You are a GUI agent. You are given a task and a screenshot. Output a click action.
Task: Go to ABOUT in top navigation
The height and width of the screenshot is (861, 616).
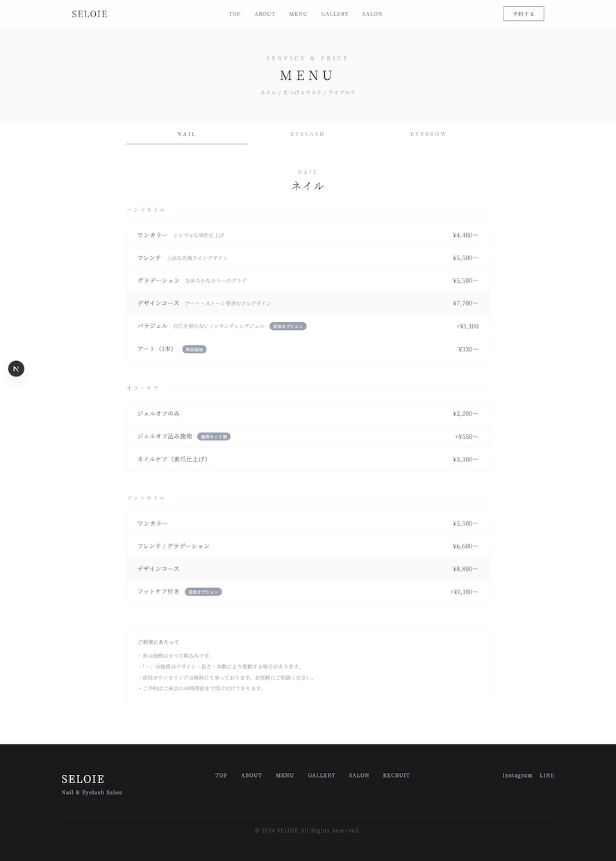tap(265, 14)
